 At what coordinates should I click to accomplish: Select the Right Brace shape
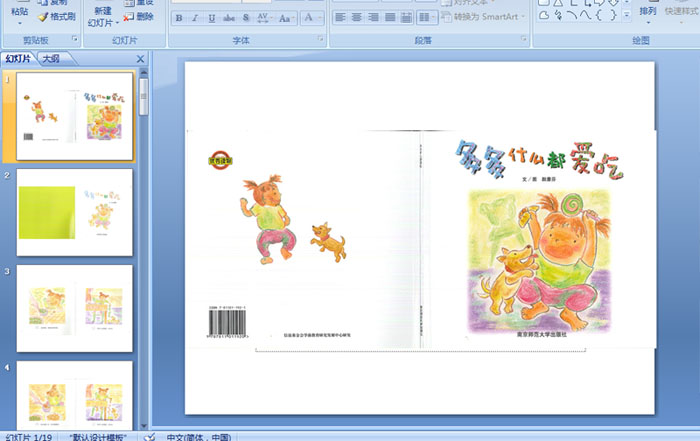pos(613,15)
